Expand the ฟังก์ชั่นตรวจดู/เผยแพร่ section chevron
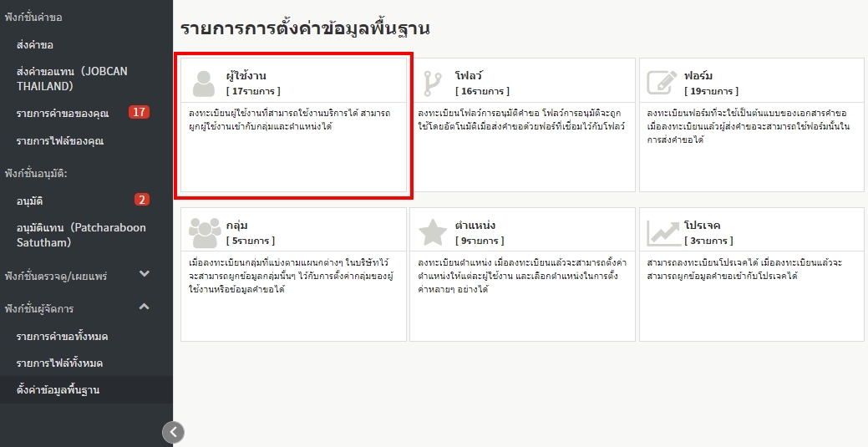Viewport: 868px width, 447px height. tap(145, 274)
